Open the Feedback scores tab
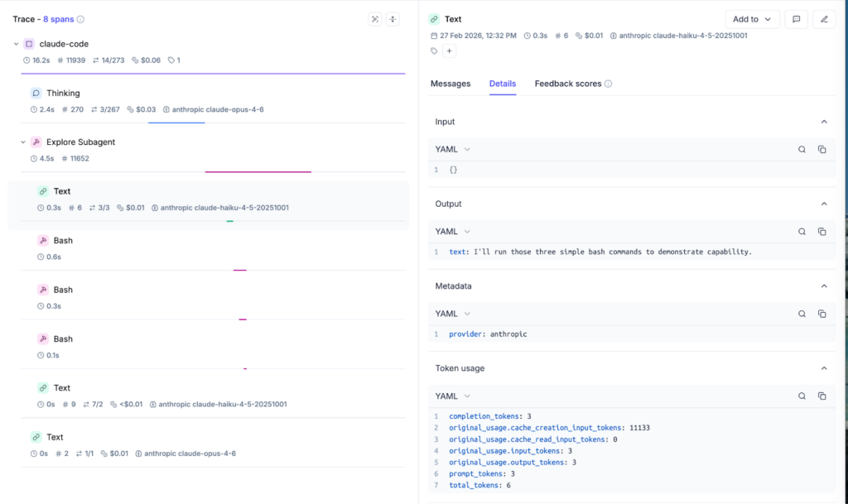The width and height of the screenshot is (848, 504). 567,84
